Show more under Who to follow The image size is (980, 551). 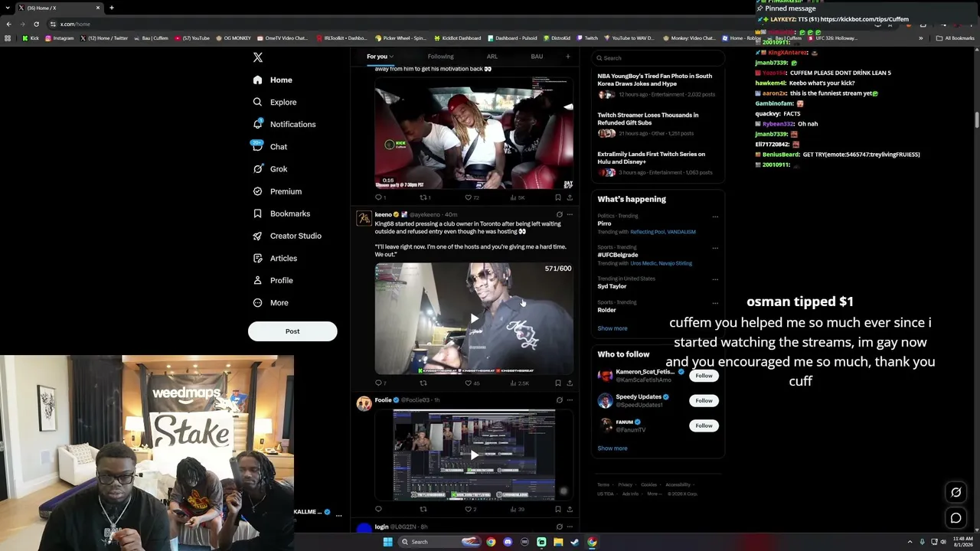point(612,448)
